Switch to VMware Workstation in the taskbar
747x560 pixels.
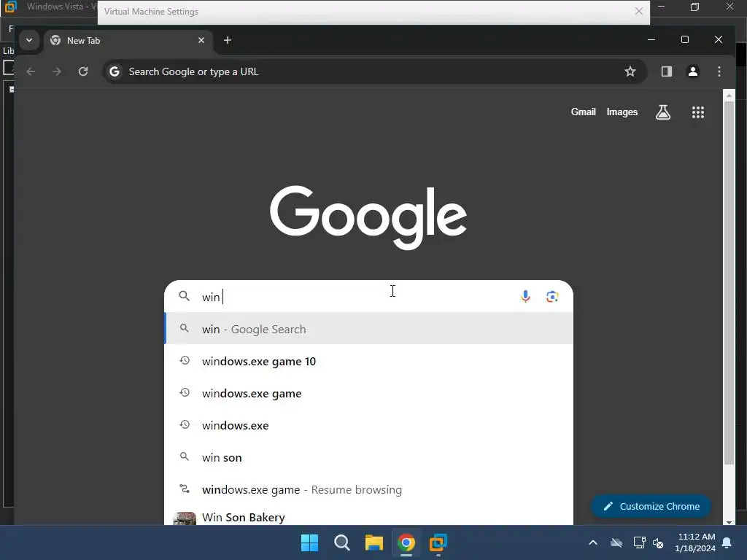pos(438,542)
